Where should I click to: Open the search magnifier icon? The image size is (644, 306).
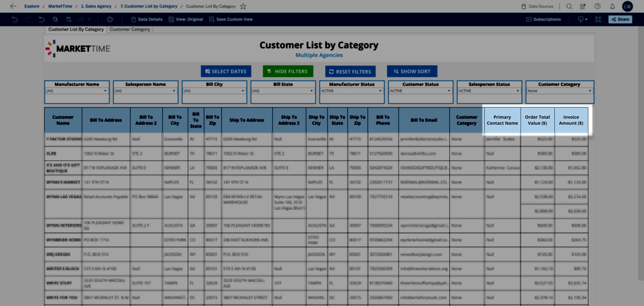click(x=569, y=6)
